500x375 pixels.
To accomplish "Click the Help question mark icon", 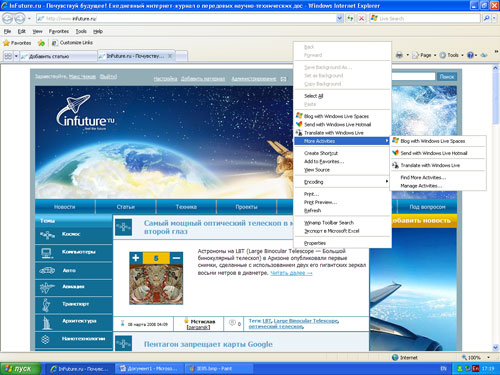I will click(470, 55).
